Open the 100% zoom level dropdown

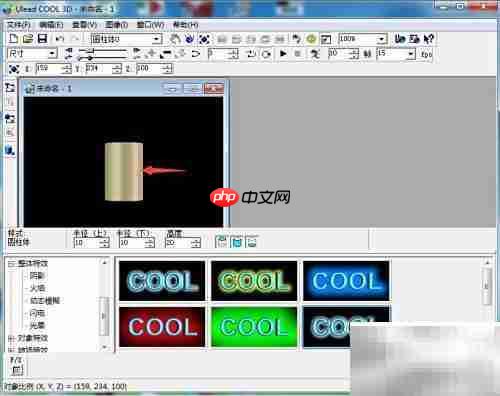[363, 39]
